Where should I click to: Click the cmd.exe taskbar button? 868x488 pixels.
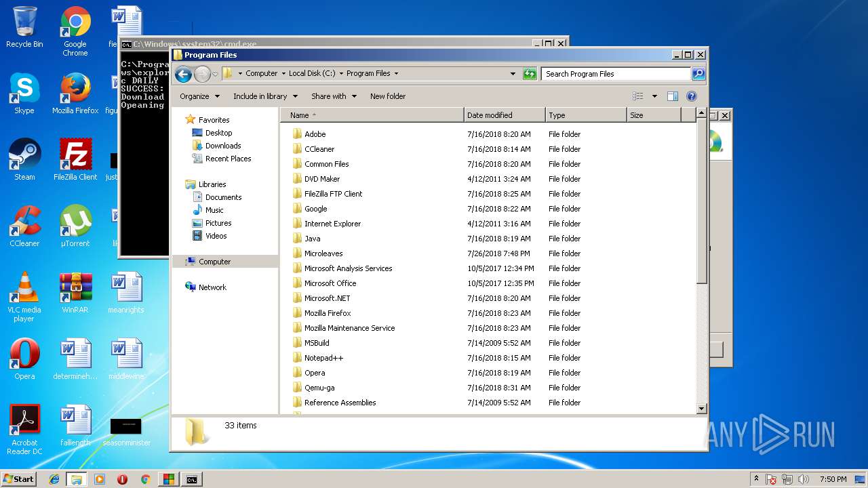[x=192, y=479]
